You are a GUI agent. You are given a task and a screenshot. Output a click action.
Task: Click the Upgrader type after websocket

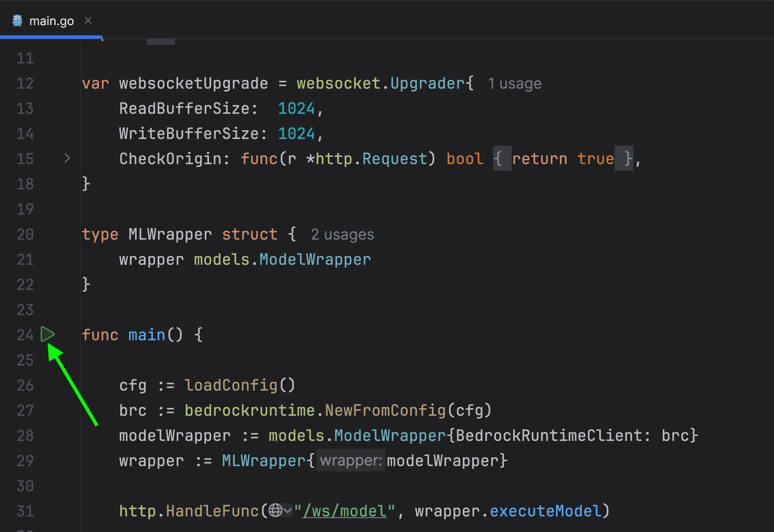point(427,84)
